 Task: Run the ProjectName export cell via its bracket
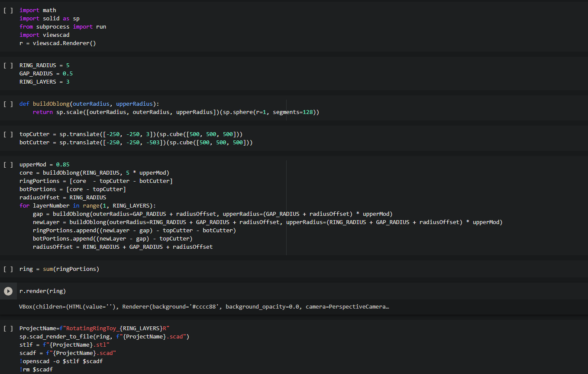click(8, 328)
